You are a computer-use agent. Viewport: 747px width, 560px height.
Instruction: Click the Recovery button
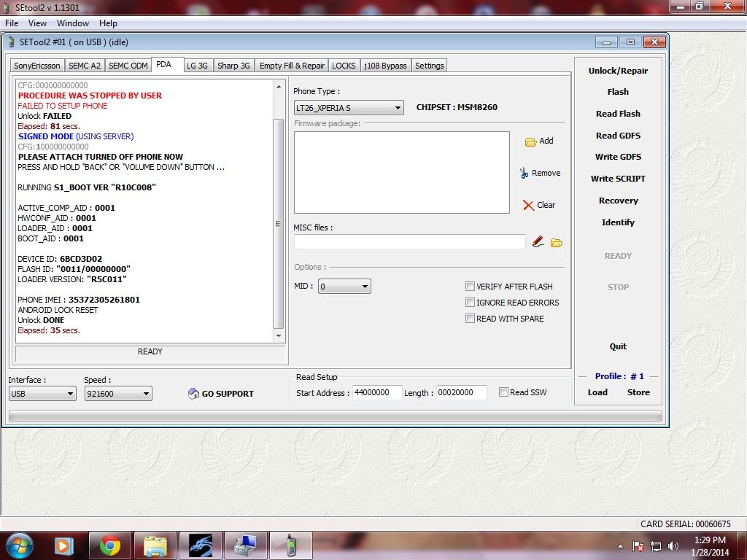[618, 201]
